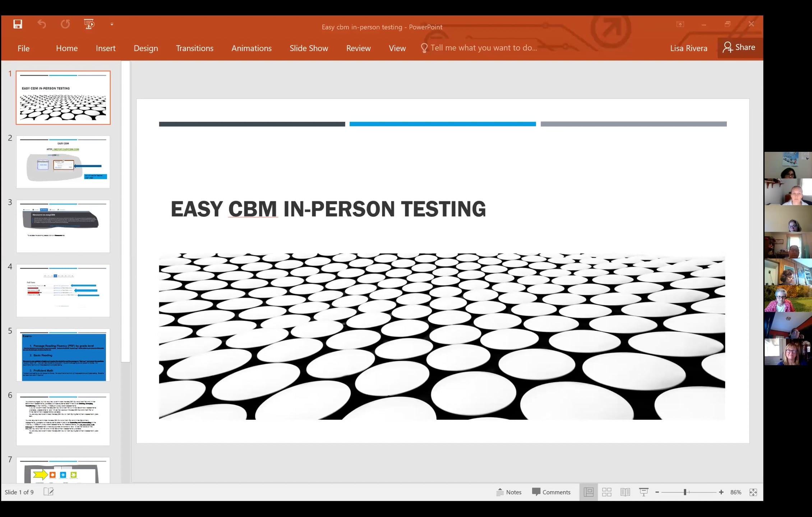The width and height of the screenshot is (812, 517).
Task: Switch to Slide Sorter view
Action: 607,492
